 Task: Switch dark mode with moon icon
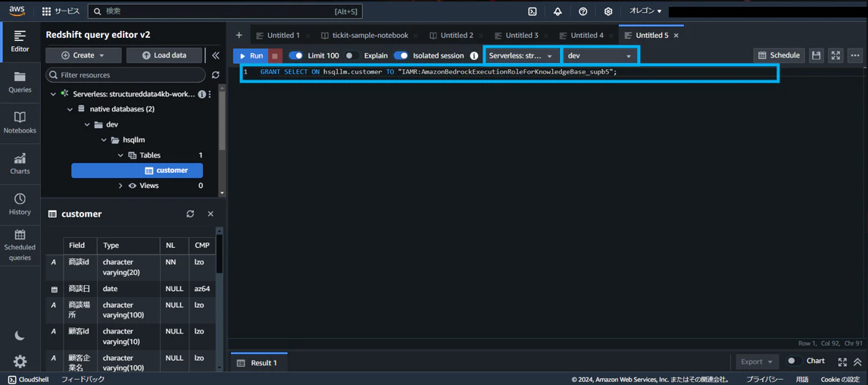20,335
